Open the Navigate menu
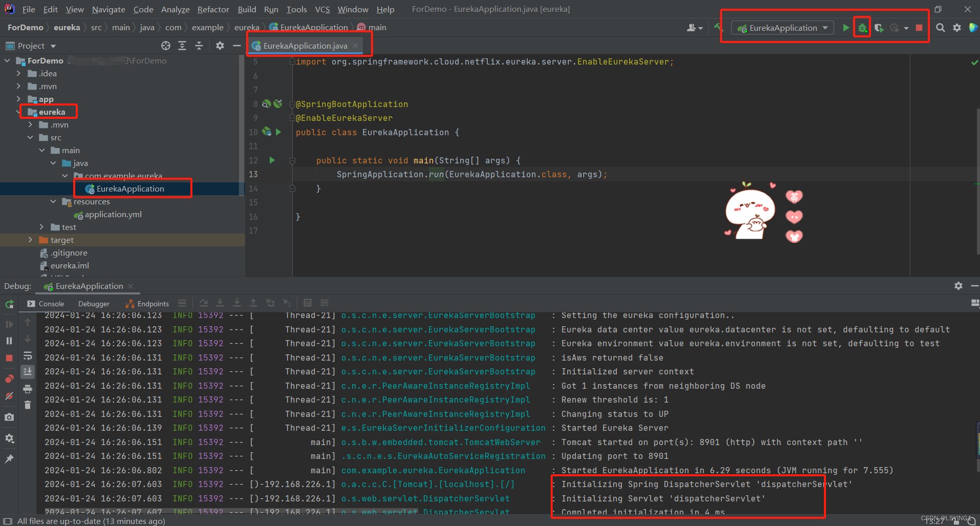 click(x=108, y=9)
